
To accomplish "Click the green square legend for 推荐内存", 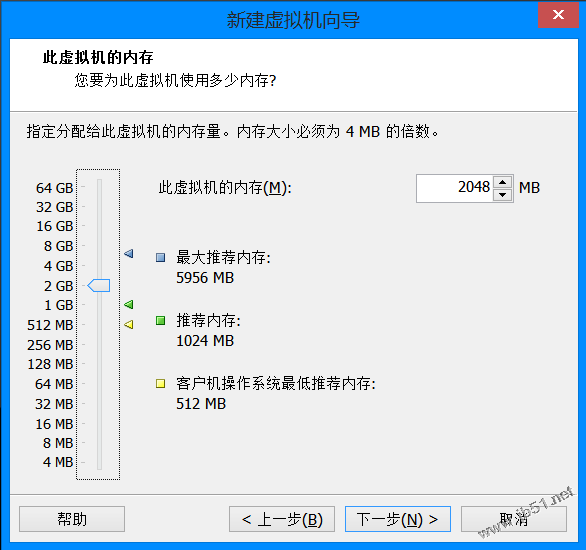I will click(161, 320).
